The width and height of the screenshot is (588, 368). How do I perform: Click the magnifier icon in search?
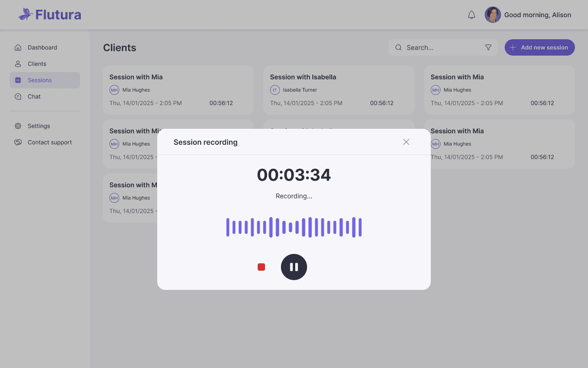coord(399,47)
